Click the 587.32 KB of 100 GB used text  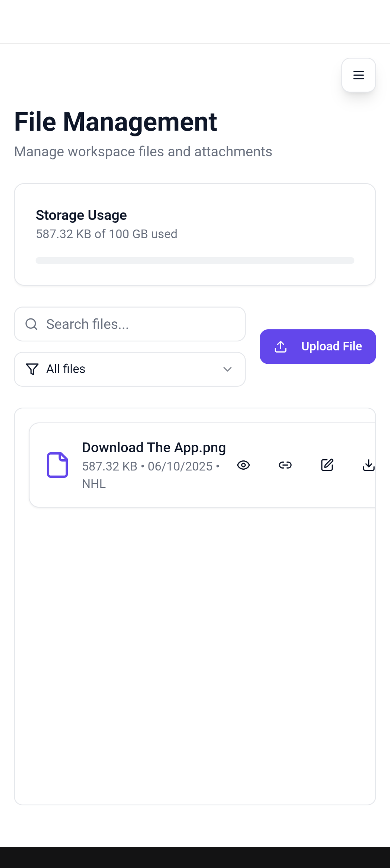[x=106, y=234]
